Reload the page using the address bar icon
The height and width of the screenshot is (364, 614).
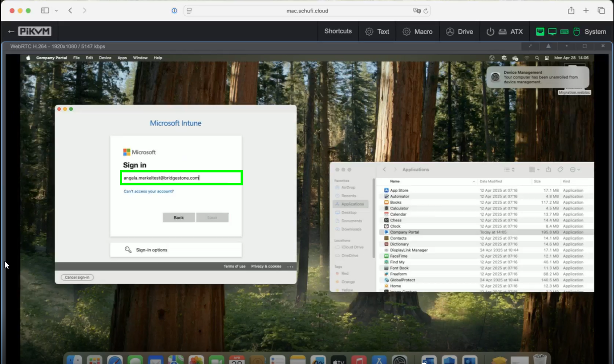(x=426, y=11)
